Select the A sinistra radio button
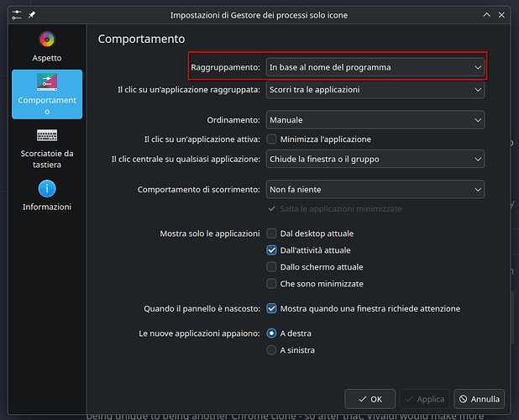Screen dimensions: 519x420 [271, 350]
